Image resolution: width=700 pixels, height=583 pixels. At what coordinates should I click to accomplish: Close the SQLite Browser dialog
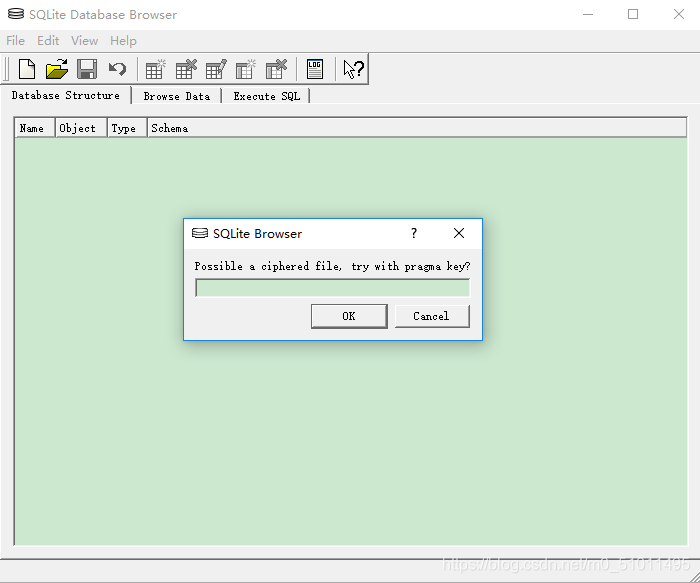[459, 233]
